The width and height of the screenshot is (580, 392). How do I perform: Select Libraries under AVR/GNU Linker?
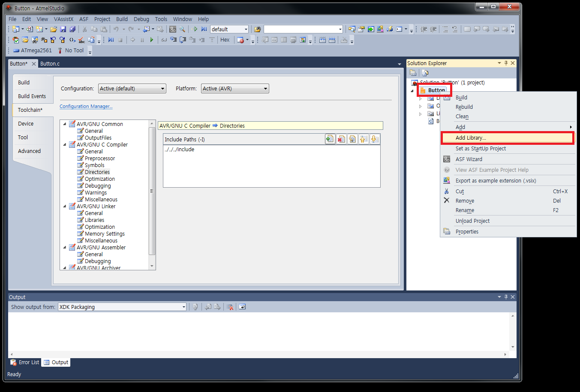(x=94, y=220)
